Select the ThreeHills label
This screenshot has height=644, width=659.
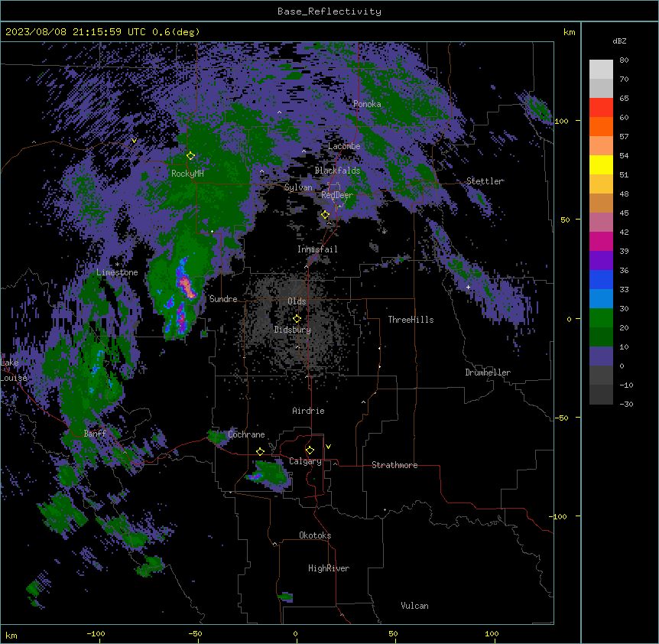tap(411, 320)
